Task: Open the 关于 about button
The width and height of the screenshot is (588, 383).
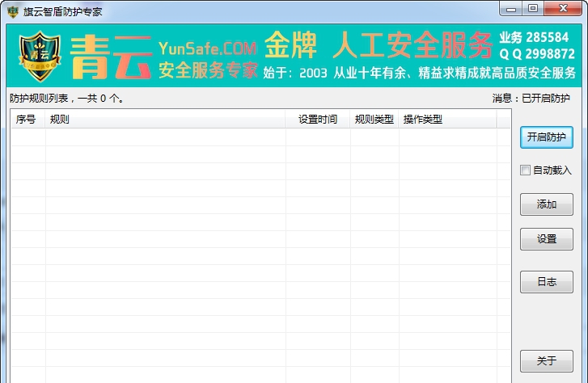Action: [547, 361]
